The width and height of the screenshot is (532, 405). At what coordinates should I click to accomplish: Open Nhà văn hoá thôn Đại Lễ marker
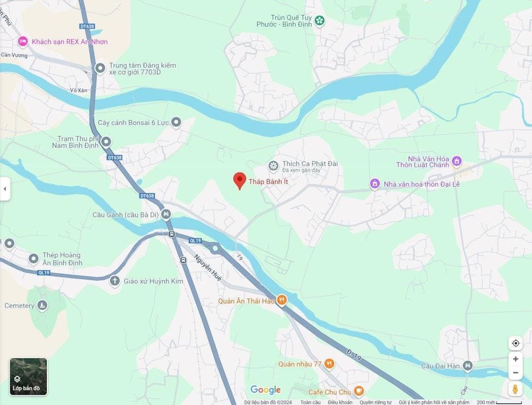[375, 184]
